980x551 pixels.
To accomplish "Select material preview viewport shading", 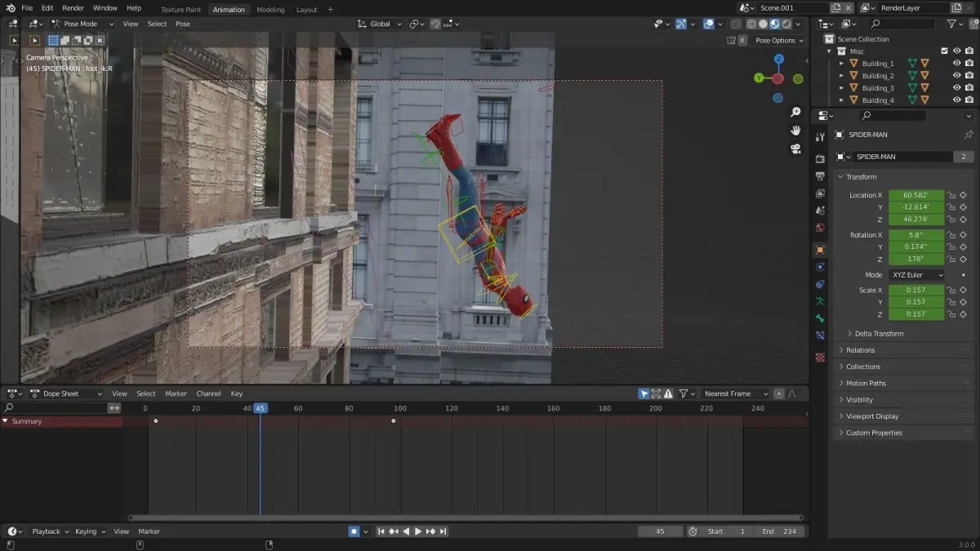I will (774, 24).
